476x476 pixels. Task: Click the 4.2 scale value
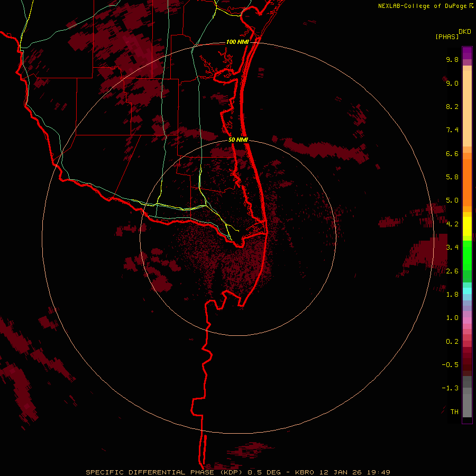(x=452, y=224)
